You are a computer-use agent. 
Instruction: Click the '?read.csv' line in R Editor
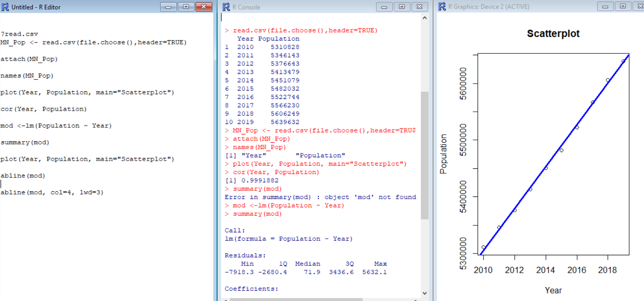point(19,34)
